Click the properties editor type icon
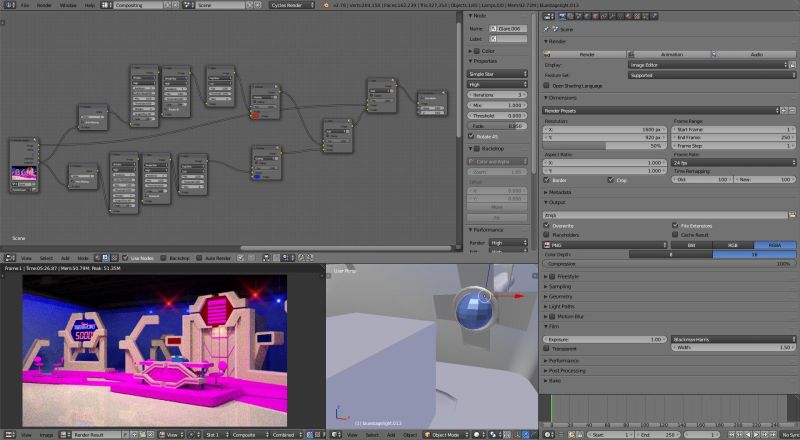 pyautogui.click(x=548, y=16)
